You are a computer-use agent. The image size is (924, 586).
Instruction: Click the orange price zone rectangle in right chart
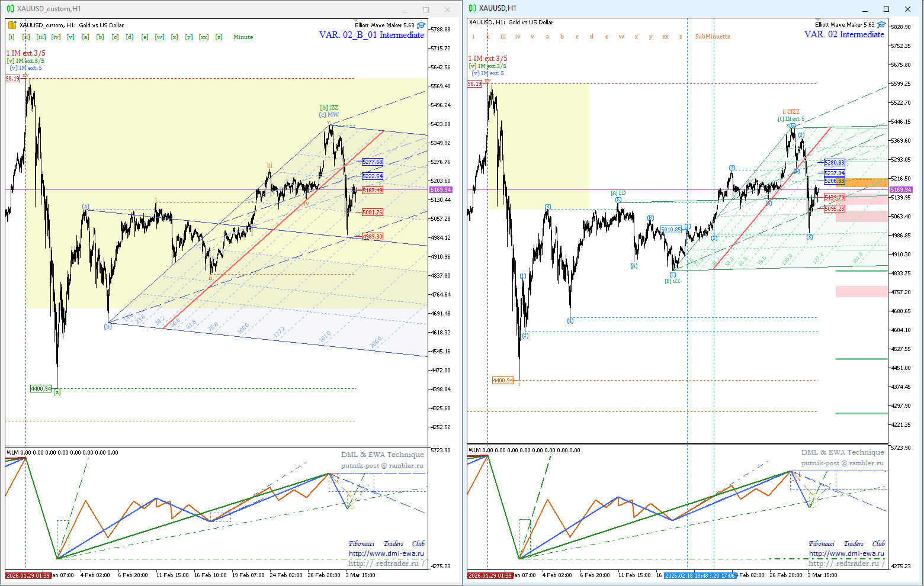click(x=861, y=182)
